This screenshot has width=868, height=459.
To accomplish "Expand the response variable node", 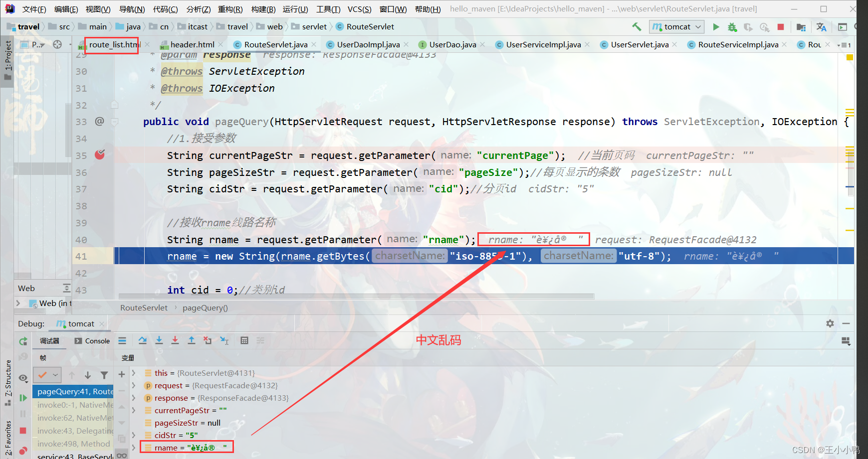I will [x=134, y=398].
